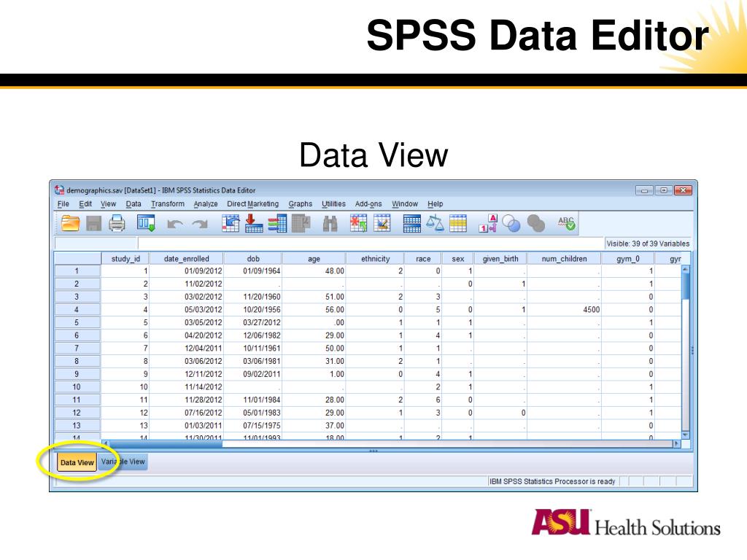747x560 pixels.
Task: Open the Analyze menu
Action: (x=205, y=204)
